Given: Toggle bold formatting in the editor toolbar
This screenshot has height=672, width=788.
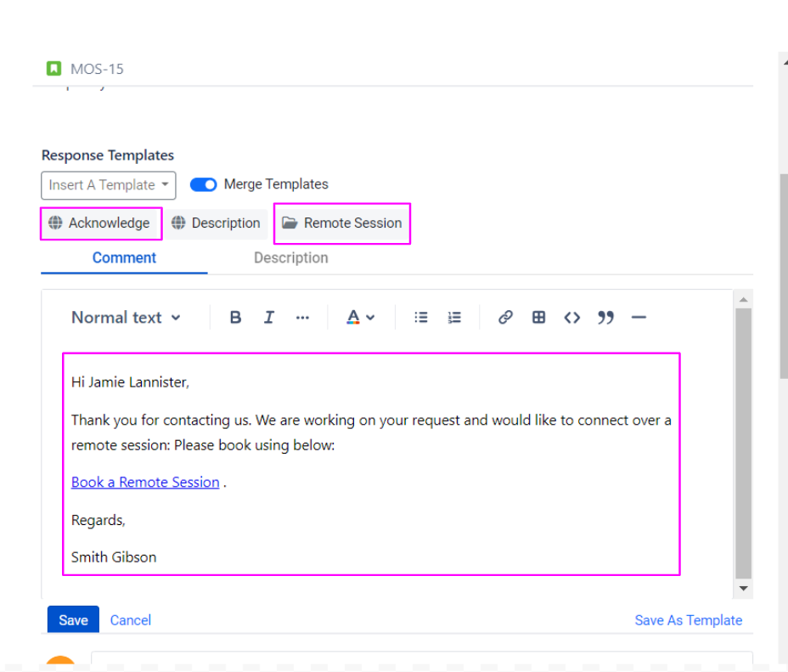Looking at the screenshot, I should pos(235,318).
